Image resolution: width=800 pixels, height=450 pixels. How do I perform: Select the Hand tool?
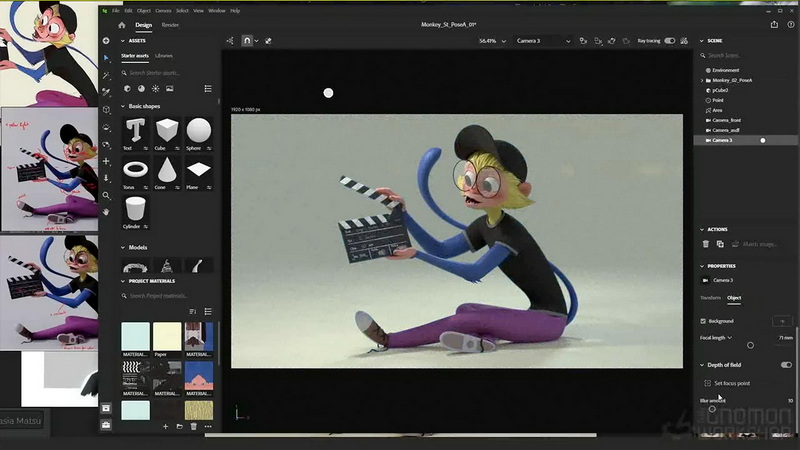(106, 212)
